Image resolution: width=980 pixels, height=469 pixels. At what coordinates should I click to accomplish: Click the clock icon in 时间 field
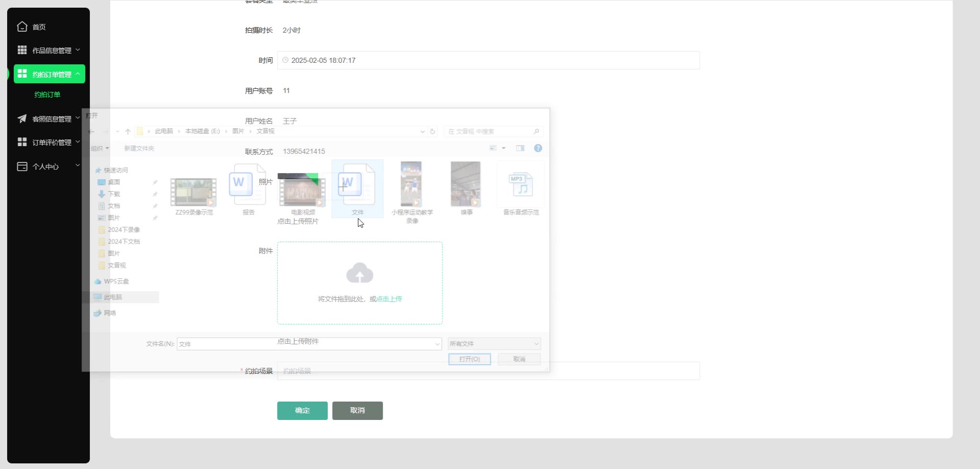[x=285, y=60]
